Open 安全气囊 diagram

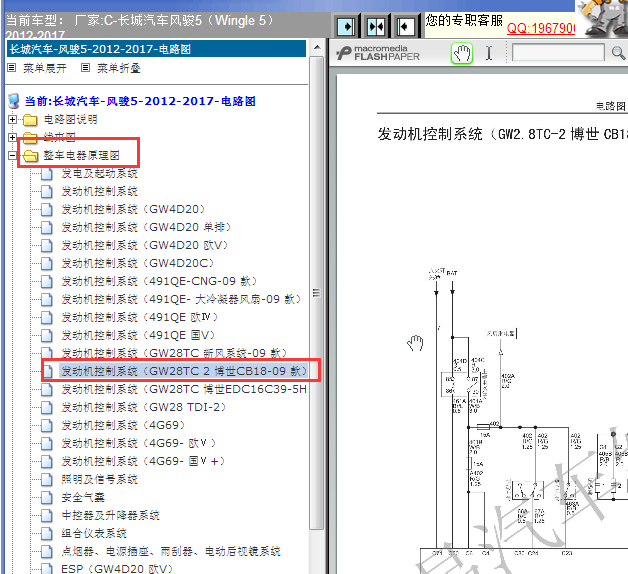[83, 497]
